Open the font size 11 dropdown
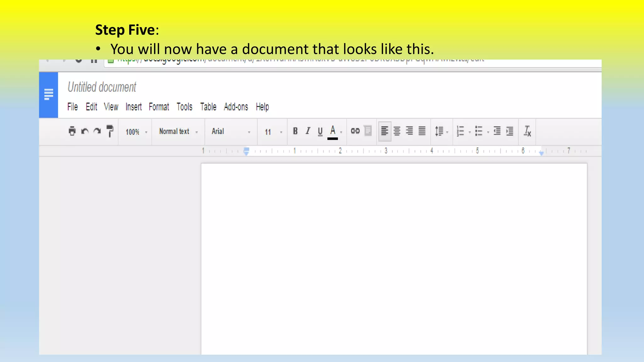Viewport: 644px width, 362px height. point(274,132)
